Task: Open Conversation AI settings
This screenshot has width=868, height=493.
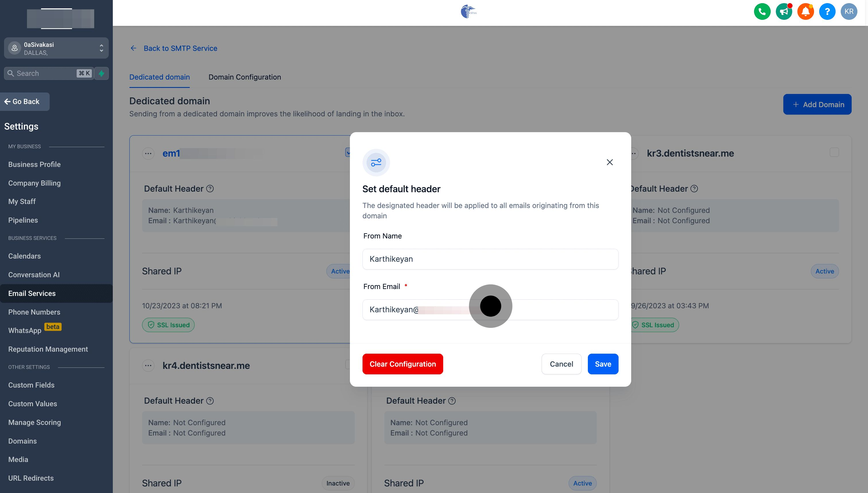Action: (34, 275)
